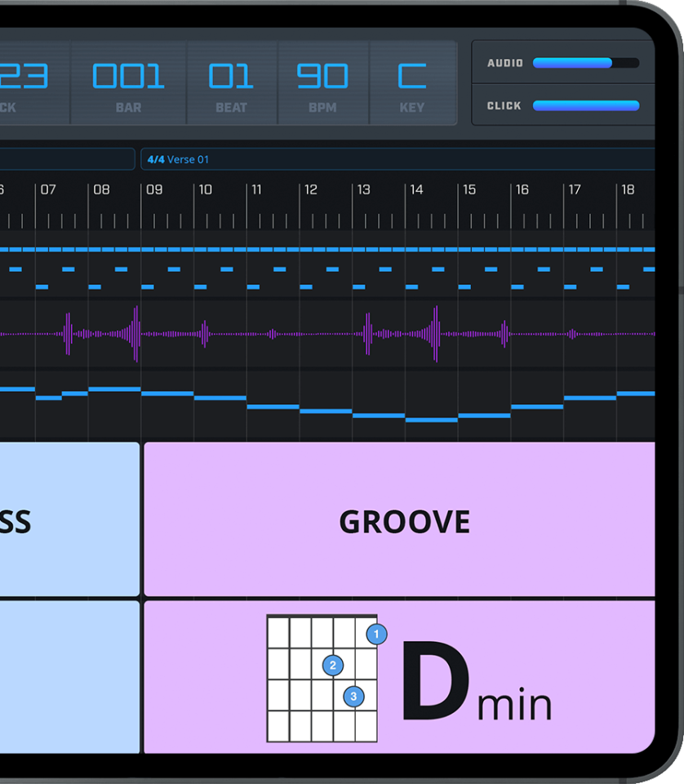
Task: Click the KEY display showing C
Action: click(x=412, y=84)
